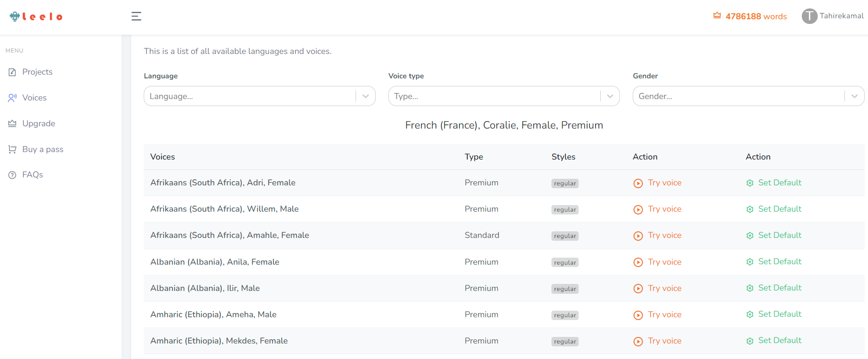868x359 pixels.
Task: Play Try voice icon for Adri
Action: 638,183
